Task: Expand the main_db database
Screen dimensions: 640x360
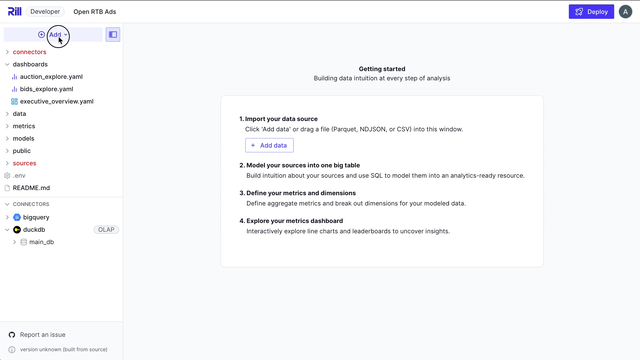Action: (x=14, y=242)
